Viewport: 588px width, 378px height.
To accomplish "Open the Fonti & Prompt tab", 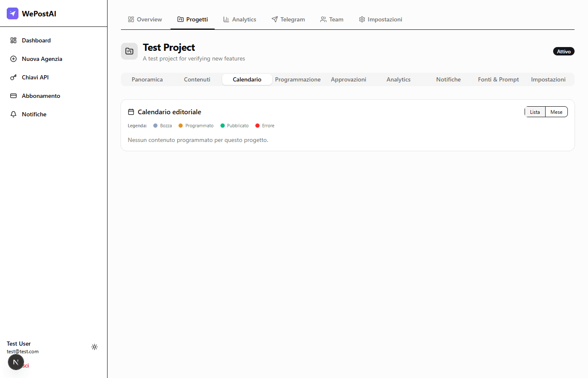I will [498, 79].
